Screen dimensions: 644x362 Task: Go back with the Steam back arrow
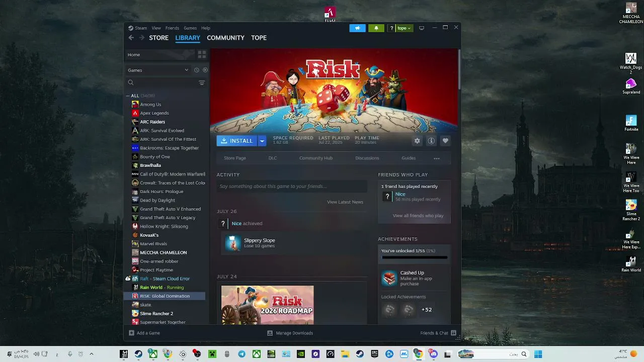[x=131, y=38]
